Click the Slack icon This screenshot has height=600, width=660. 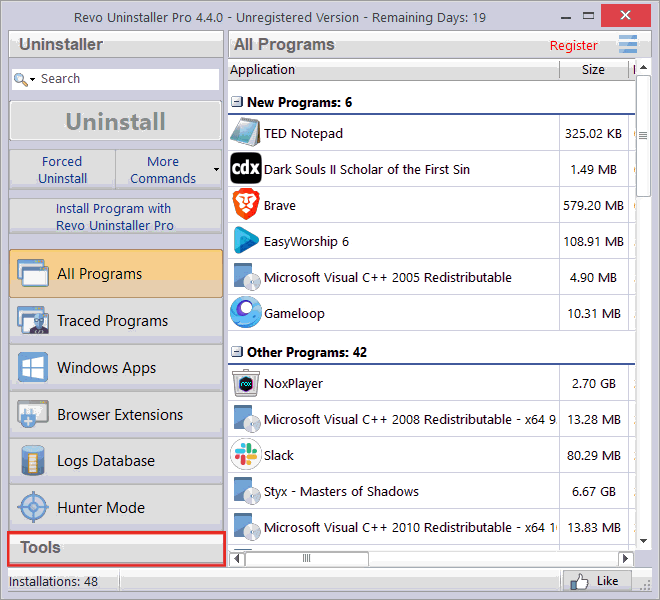(x=246, y=455)
